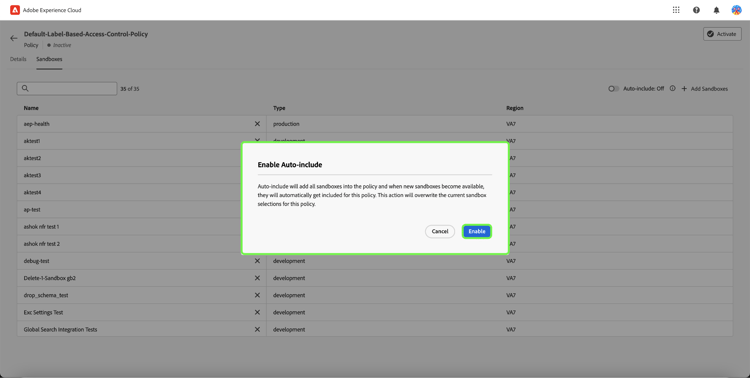
Task: Remove the debug-test sandbox
Action: tap(257, 261)
